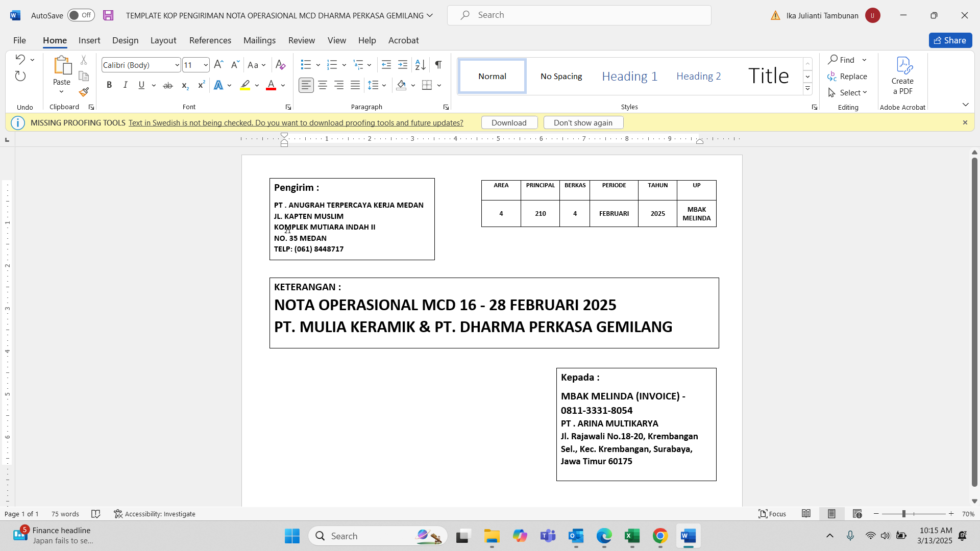Switch to Web Layout view
Screen dimensions: 980x551
click(857, 514)
